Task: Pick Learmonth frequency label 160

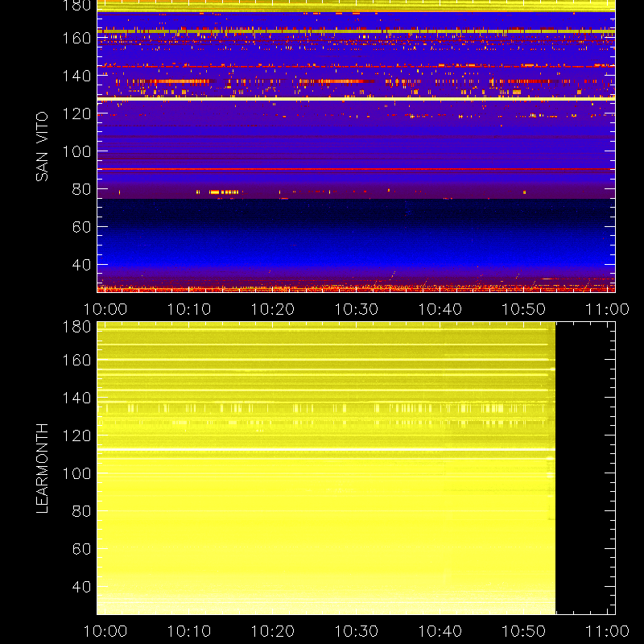Action: pyautogui.click(x=76, y=360)
